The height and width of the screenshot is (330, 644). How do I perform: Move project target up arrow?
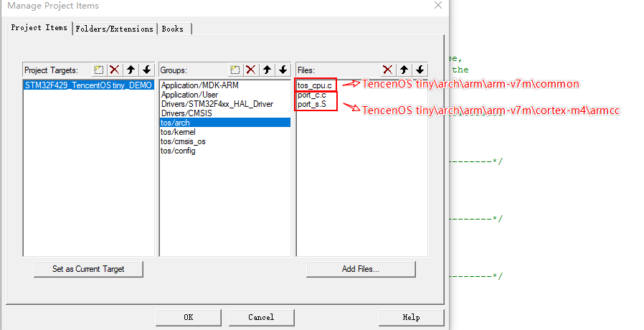coord(131,70)
